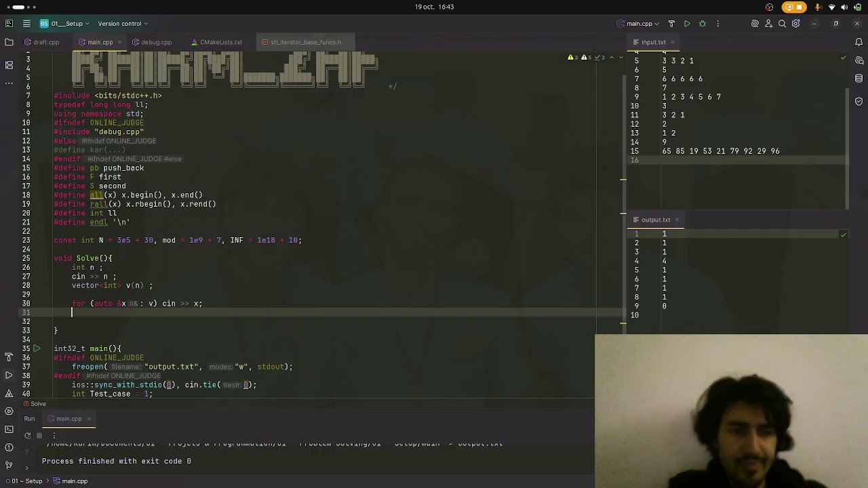
Task: Open the Project tool window folder icon
Action: tap(9, 42)
